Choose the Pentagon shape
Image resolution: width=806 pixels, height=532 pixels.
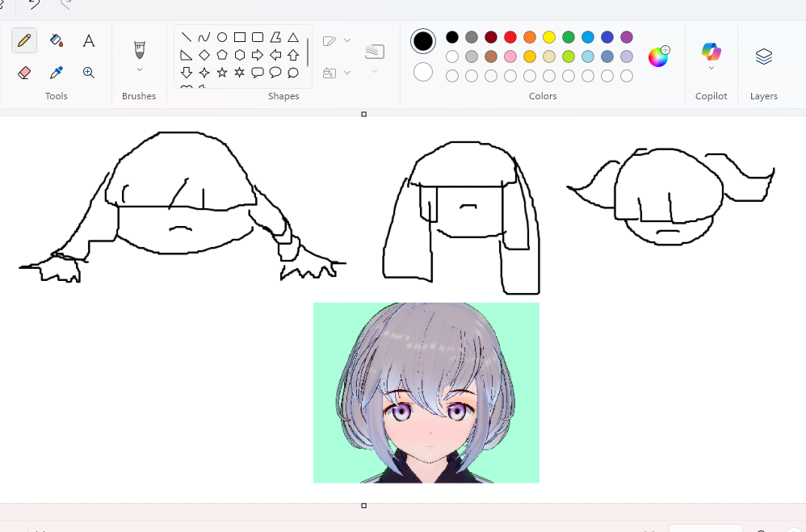pyautogui.click(x=222, y=55)
